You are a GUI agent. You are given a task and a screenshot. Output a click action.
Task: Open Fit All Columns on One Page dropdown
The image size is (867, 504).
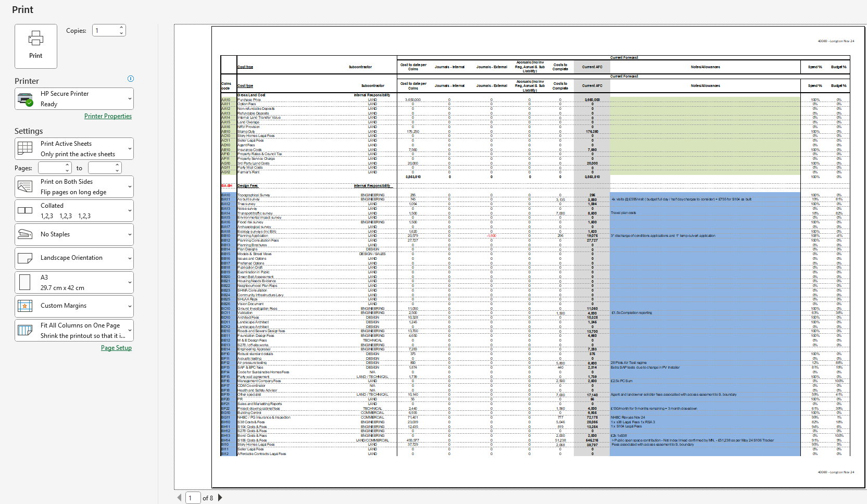74,330
